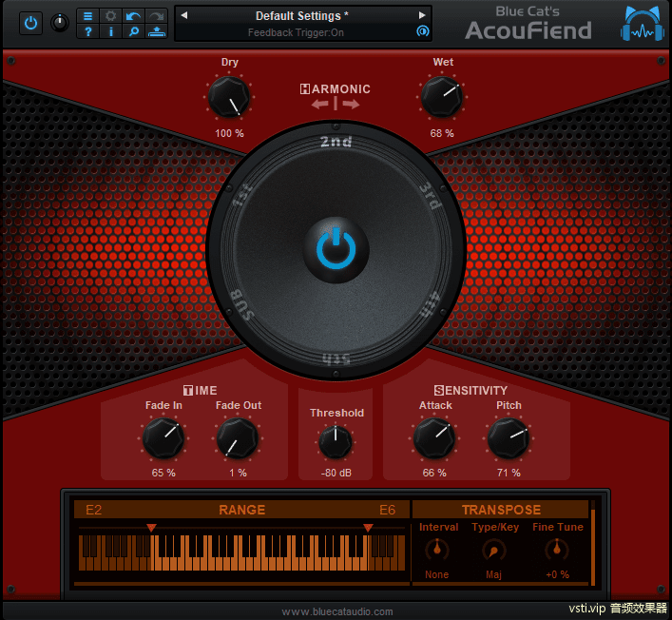Click the Blue Cat headphone cat logo
Screen dimensions: 672x620
pyautogui.click(x=642, y=24)
